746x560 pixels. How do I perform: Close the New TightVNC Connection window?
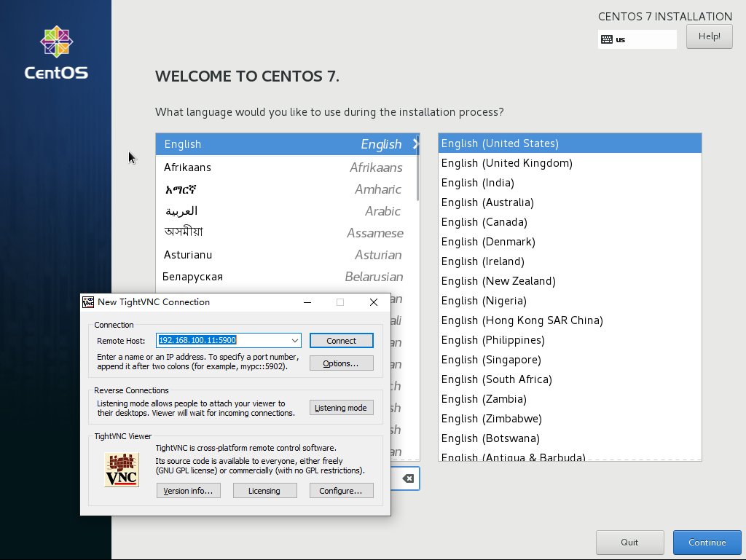coord(374,302)
